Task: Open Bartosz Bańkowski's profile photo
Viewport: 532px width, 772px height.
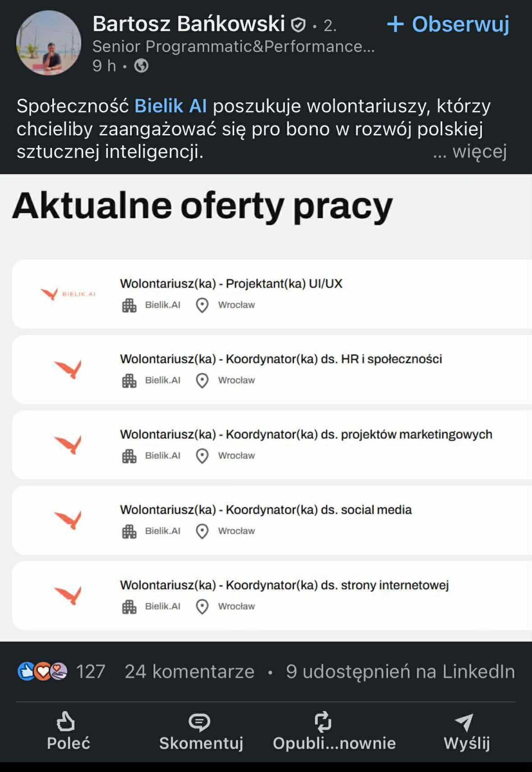Action: pos(49,43)
